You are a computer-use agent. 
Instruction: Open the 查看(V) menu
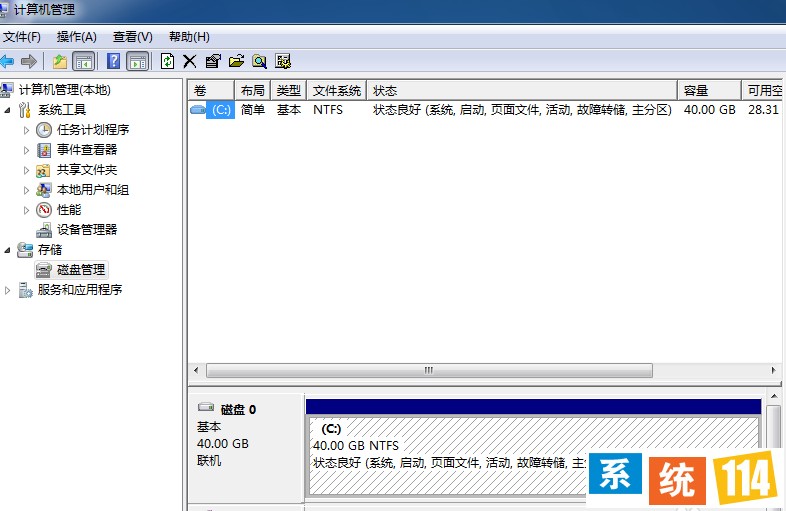[132, 37]
